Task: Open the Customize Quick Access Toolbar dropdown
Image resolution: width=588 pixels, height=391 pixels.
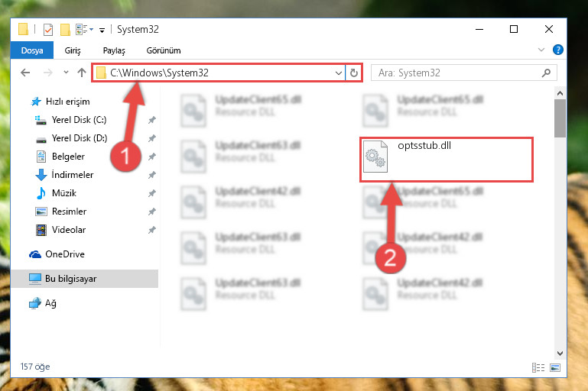Action: (102, 31)
